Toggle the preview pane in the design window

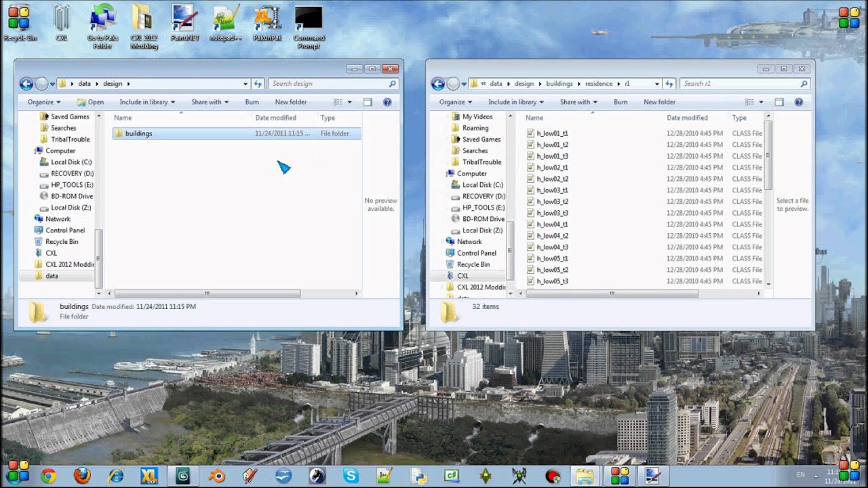[367, 102]
